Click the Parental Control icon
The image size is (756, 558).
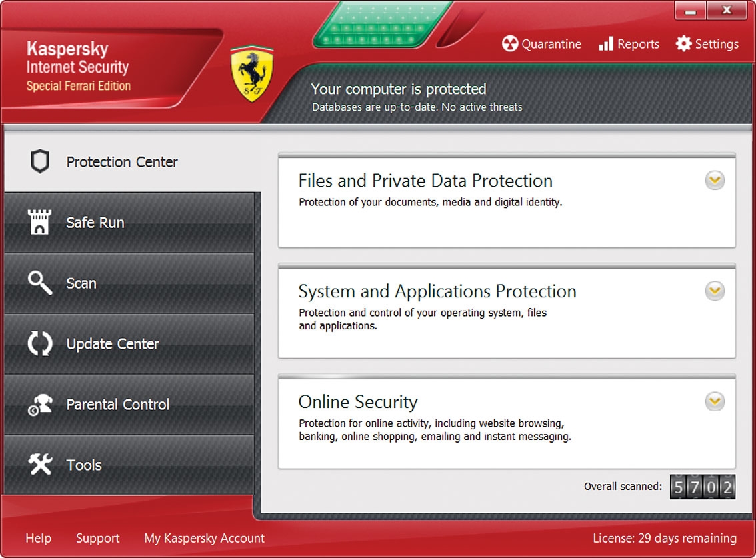[40, 405]
